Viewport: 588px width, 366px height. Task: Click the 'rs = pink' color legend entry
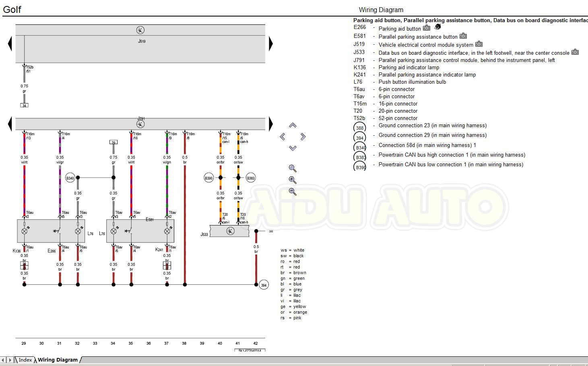coord(291,318)
